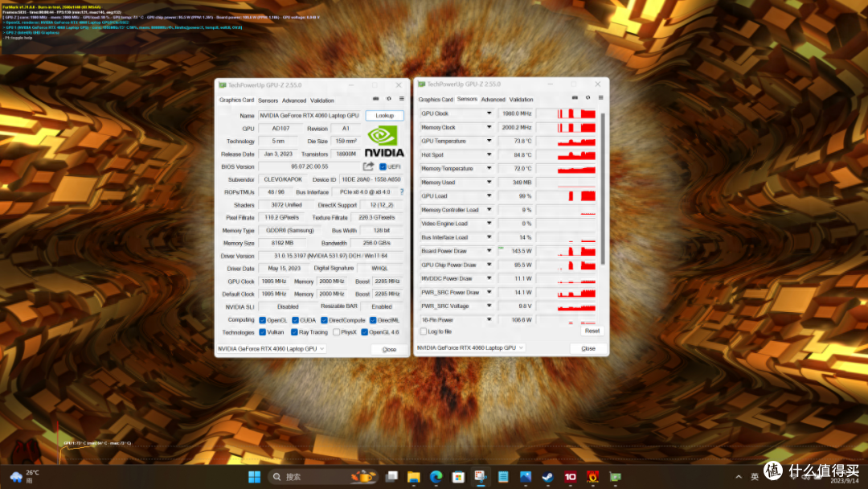This screenshot has height=489, width=868.
Task: Click GPU-Z title icon in left window
Action: point(223,85)
